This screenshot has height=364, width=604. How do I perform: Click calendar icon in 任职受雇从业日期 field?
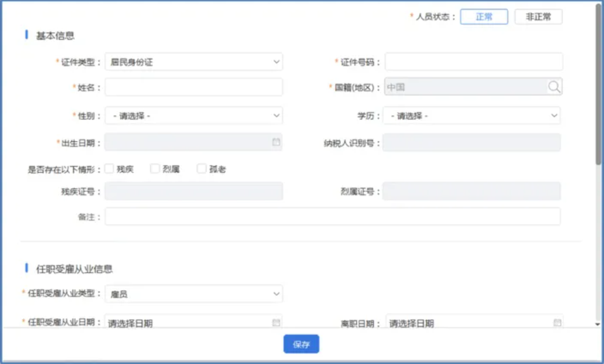276,323
